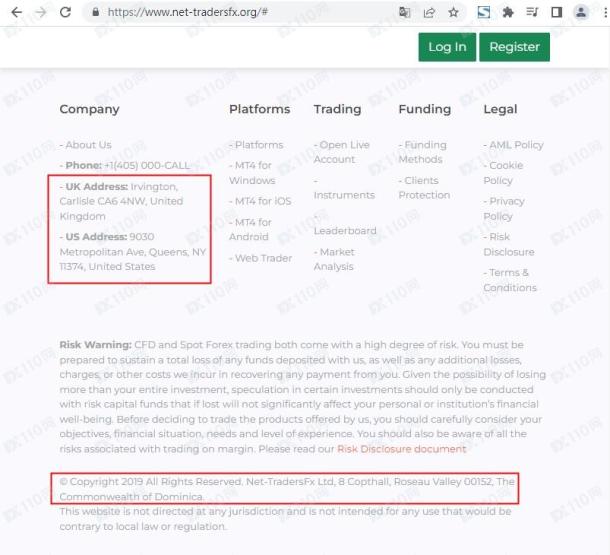Bookmark page with the star icon
This screenshot has width=610, height=555.
coord(453,12)
